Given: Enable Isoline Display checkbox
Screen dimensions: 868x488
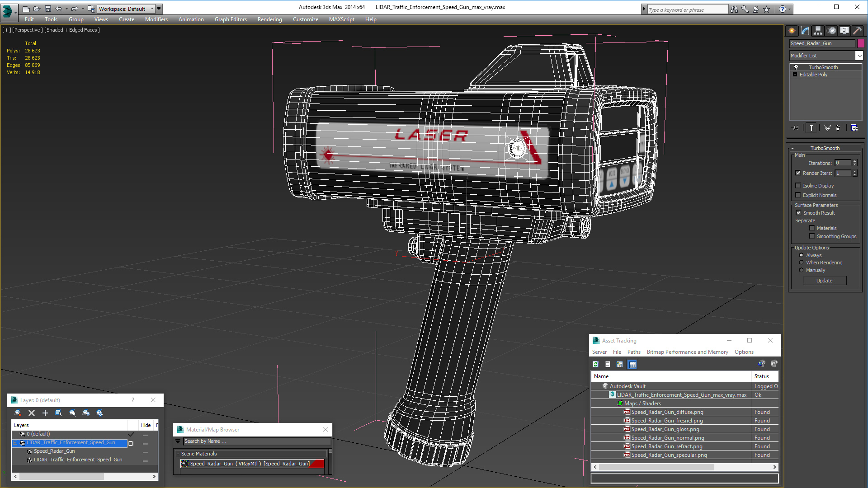Looking at the screenshot, I should 798,186.
